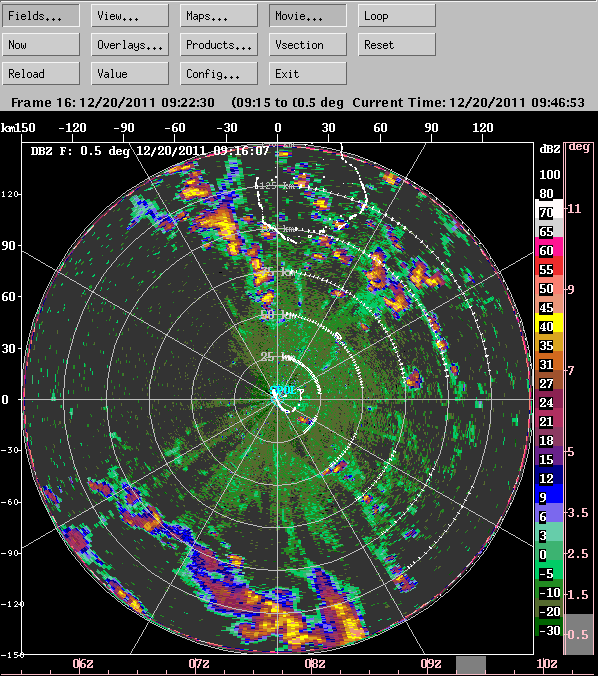Click the 09Z time axis mark
This screenshot has height=676, width=598.
[431, 663]
